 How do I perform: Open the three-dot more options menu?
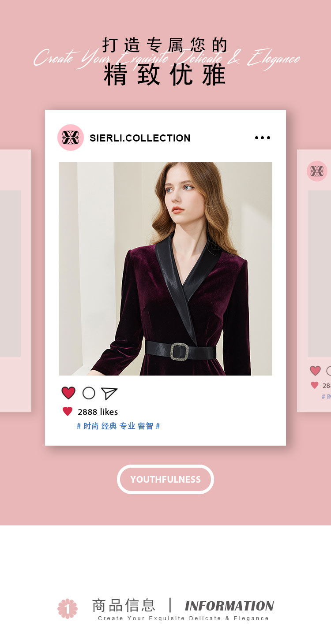pos(263,138)
